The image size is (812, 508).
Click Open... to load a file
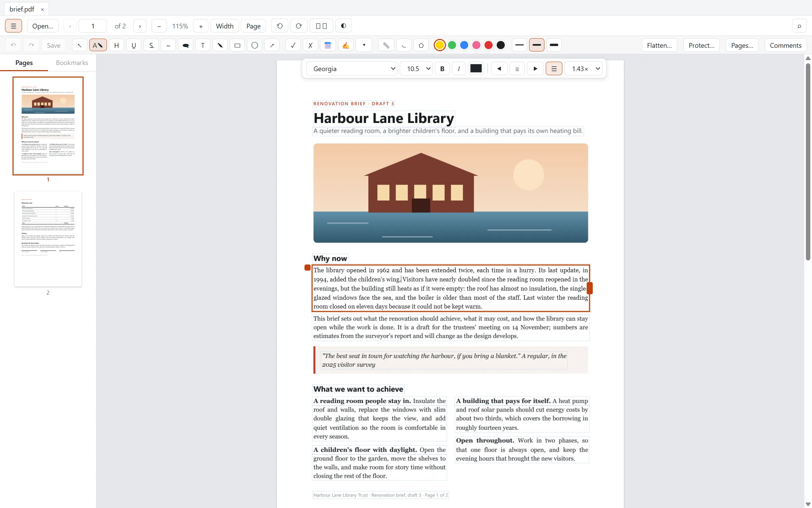43,26
